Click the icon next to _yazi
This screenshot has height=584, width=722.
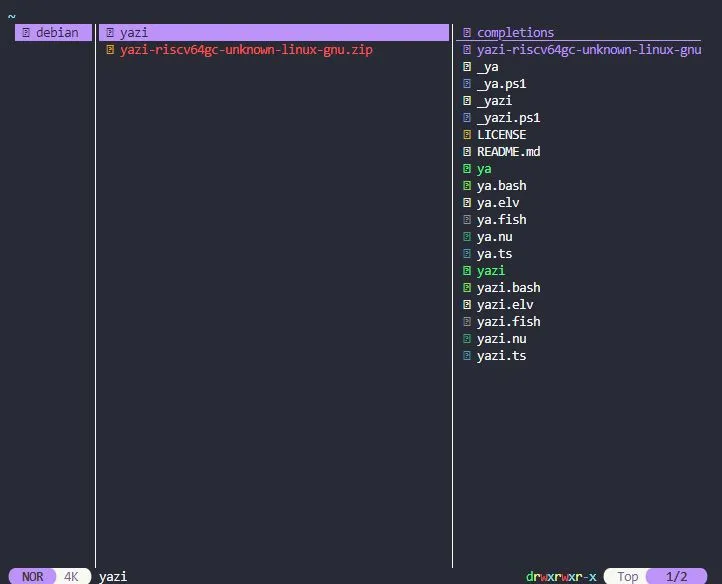pyautogui.click(x=466, y=101)
